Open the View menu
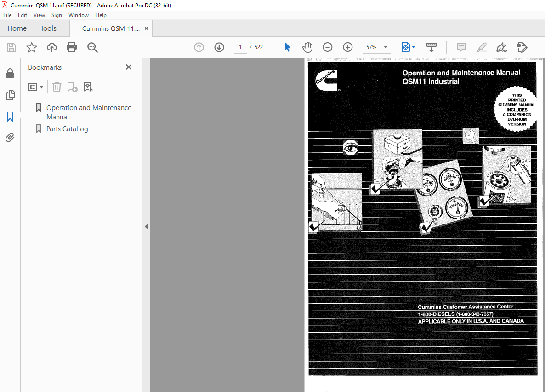The height and width of the screenshot is (392, 545). click(39, 15)
